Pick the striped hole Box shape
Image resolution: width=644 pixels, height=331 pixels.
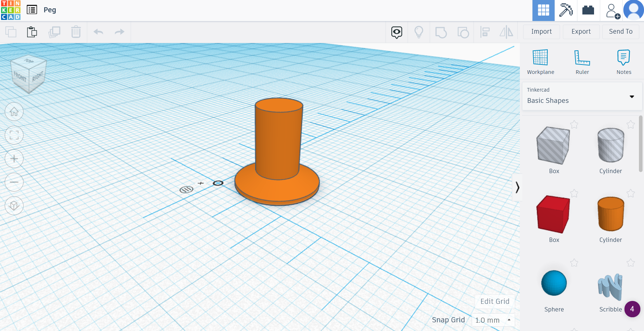pyautogui.click(x=553, y=146)
